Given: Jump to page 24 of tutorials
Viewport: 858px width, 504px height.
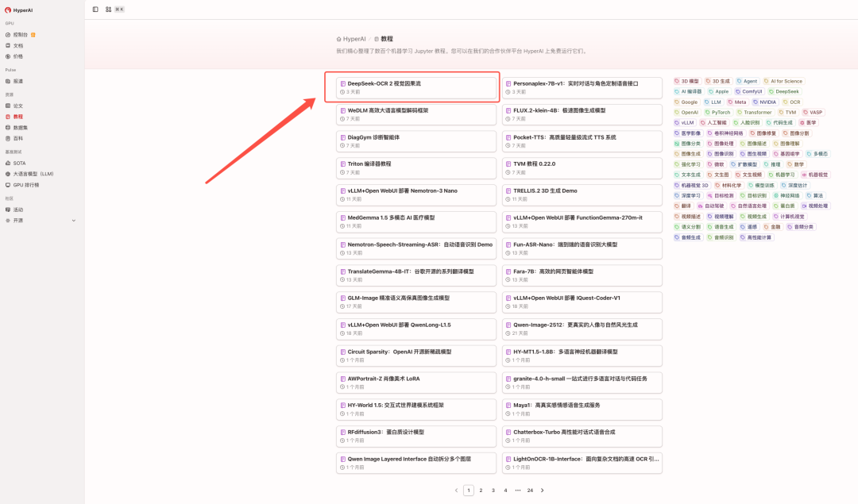Looking at the screenshot, I should (x=530, y=491).
